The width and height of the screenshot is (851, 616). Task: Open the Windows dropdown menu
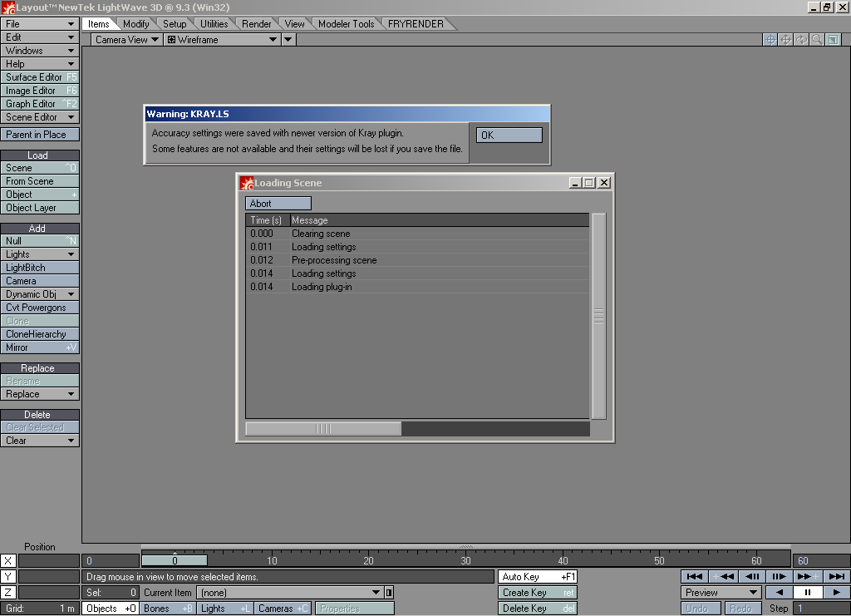click(x=40, y=51)
